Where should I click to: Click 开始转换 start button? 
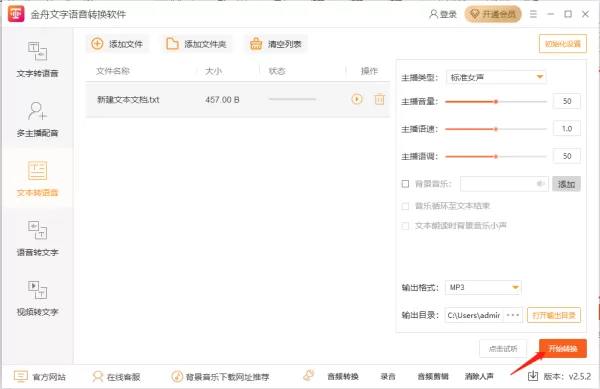pos(562,348)
